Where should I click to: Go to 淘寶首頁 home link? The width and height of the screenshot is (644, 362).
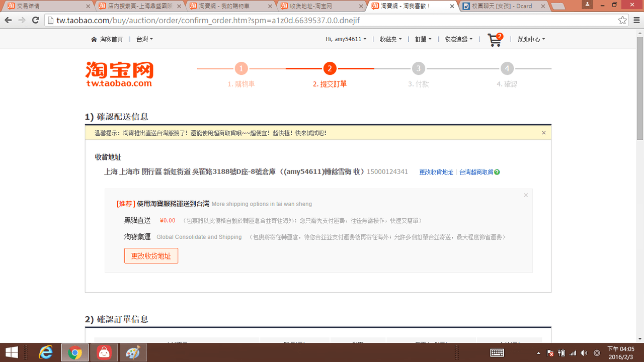111,39
